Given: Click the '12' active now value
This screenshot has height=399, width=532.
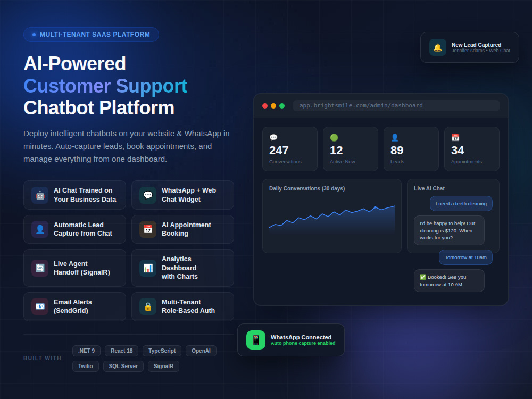Looking at the screenshot, I should point(336,151).
